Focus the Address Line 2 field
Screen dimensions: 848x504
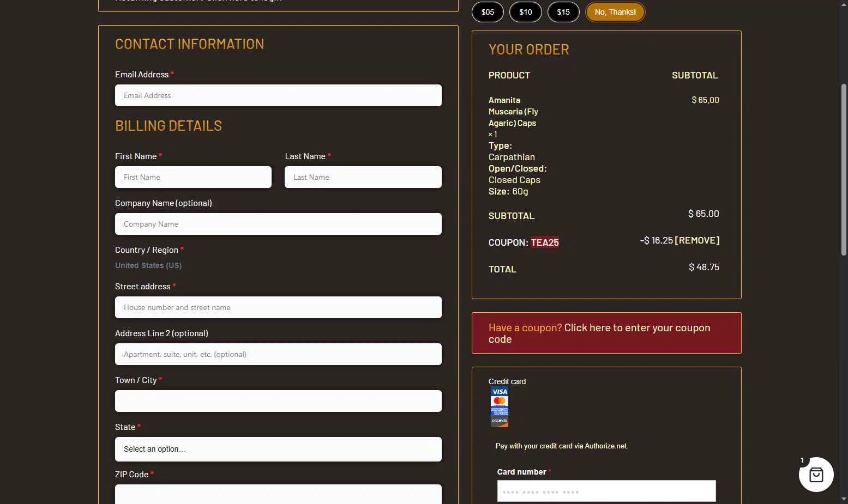(x=278, y=354)
